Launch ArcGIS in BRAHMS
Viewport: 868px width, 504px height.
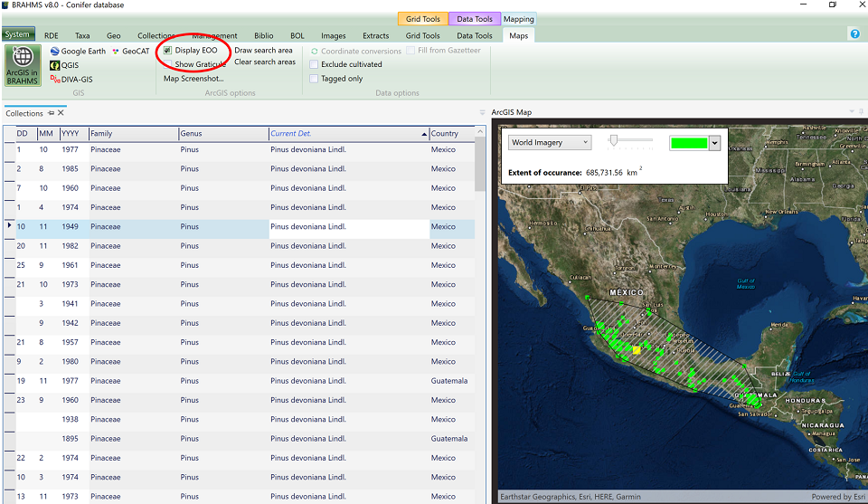point(23,66)
